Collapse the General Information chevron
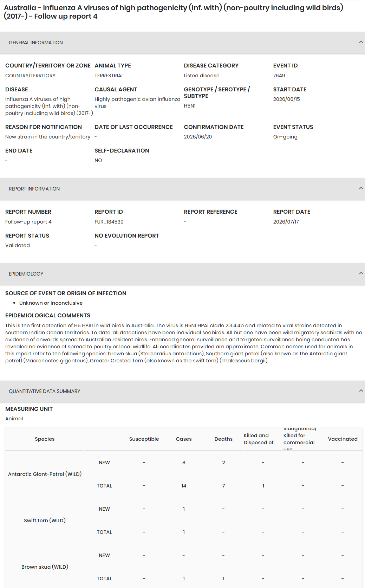 361,42
